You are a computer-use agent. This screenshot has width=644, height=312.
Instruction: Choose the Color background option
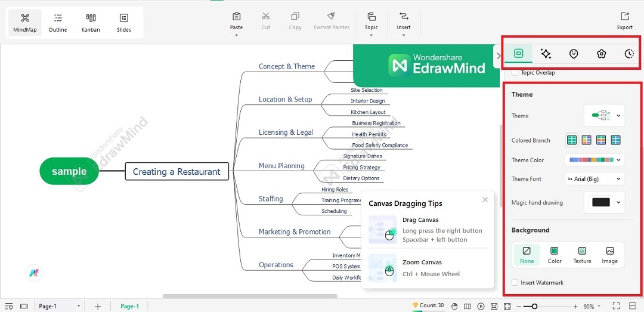tap(555, 255)
